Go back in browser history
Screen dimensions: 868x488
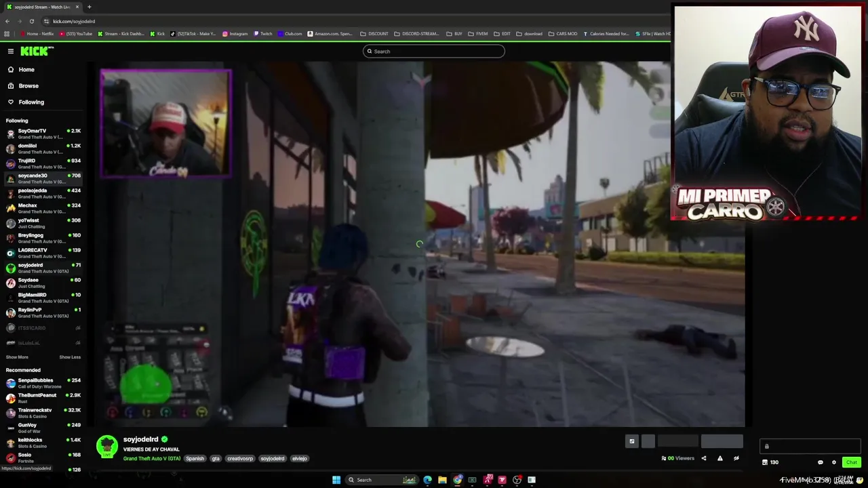point(6,21)
